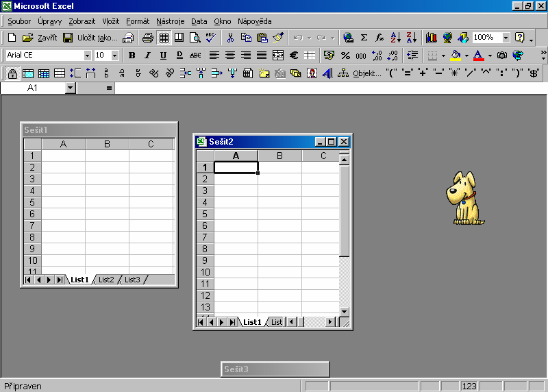
Task: Expand the Borders dropdown arrow
Action: click(x=443, y=56)
